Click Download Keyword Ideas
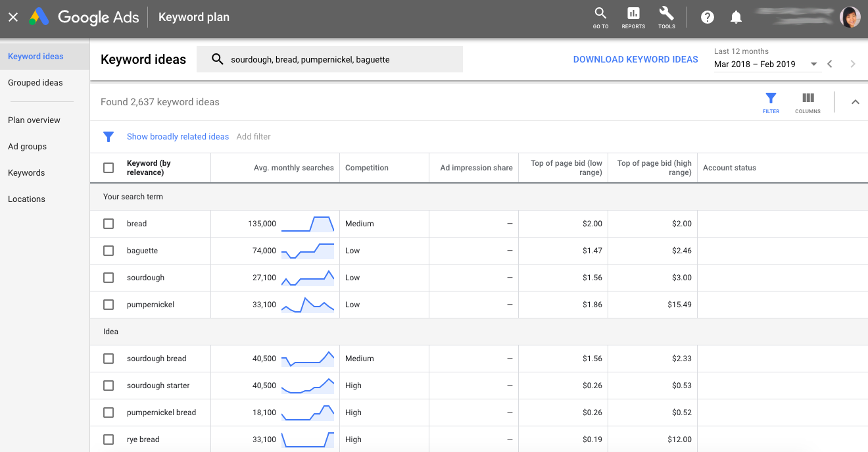The height and width of the screenshot is (452, 868). [635, 59]
